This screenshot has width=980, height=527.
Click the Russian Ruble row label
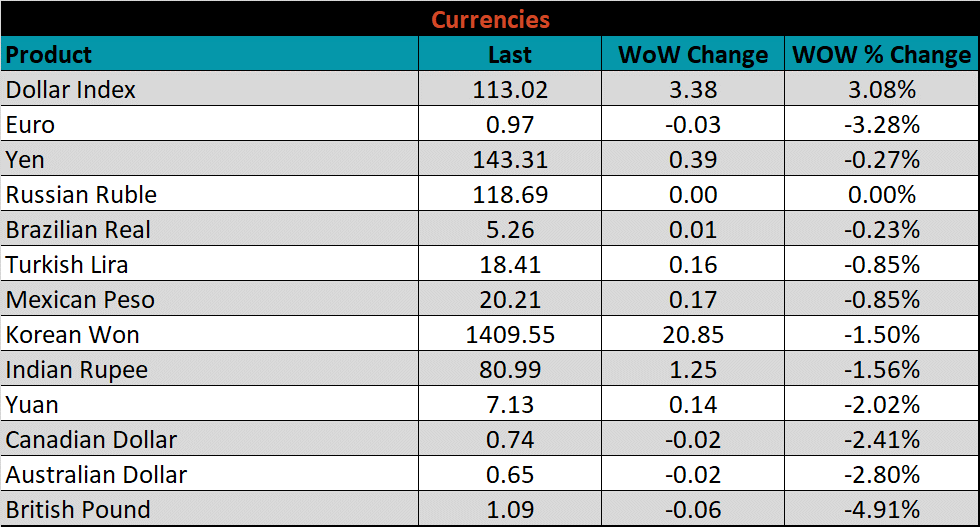coord(81,195)
